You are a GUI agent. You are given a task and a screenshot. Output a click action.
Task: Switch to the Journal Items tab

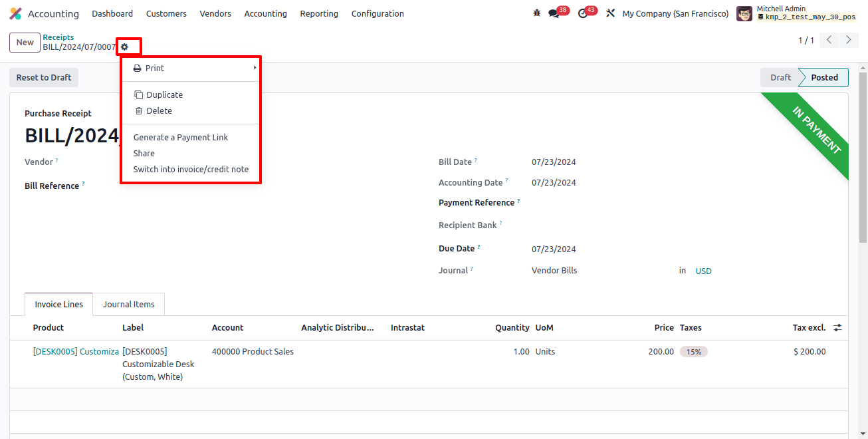[x=129, y=304]
